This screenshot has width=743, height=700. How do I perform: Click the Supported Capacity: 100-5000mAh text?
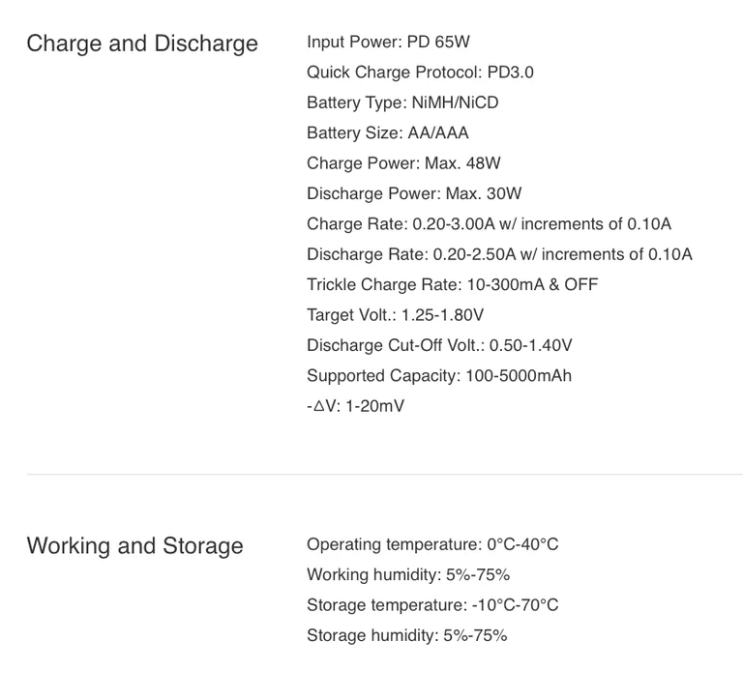[439, 375]
